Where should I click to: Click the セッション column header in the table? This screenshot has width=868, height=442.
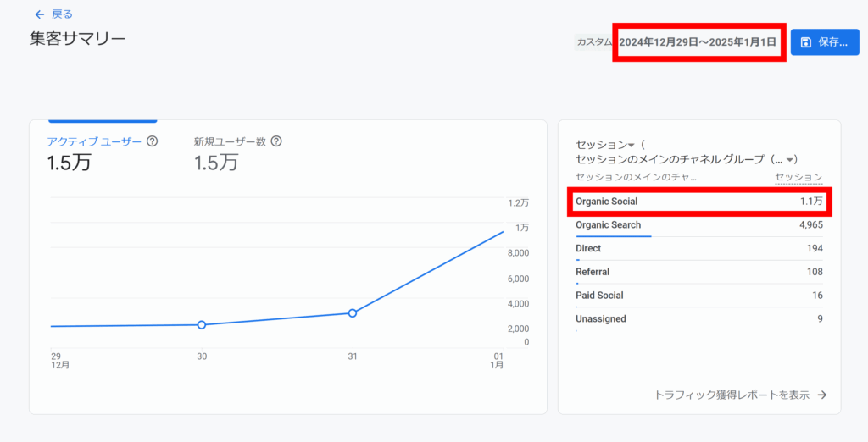[798, 177]
